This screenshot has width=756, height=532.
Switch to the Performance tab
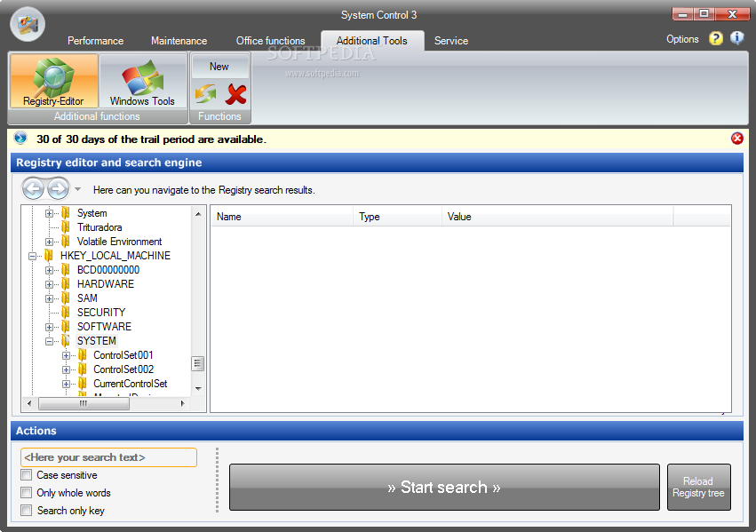(95, 41)
